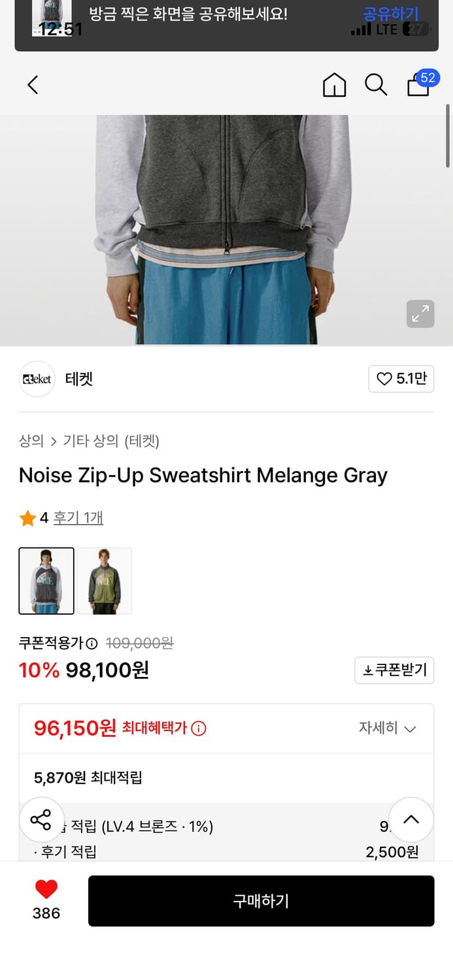
Task: Open the 상의 category breadcrumb
Action: [31, 441]
